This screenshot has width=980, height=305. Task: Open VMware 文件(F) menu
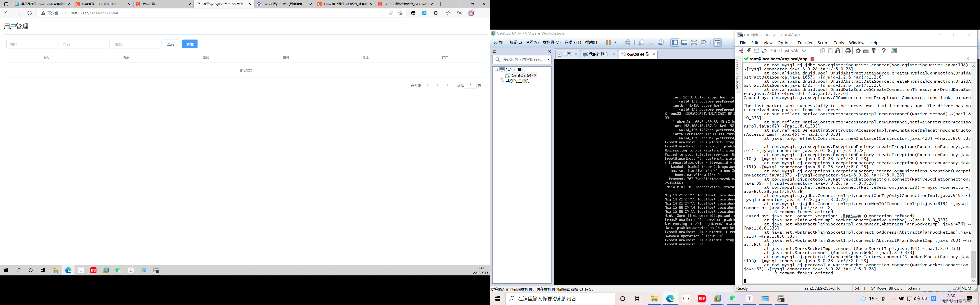tap(499, 43)
